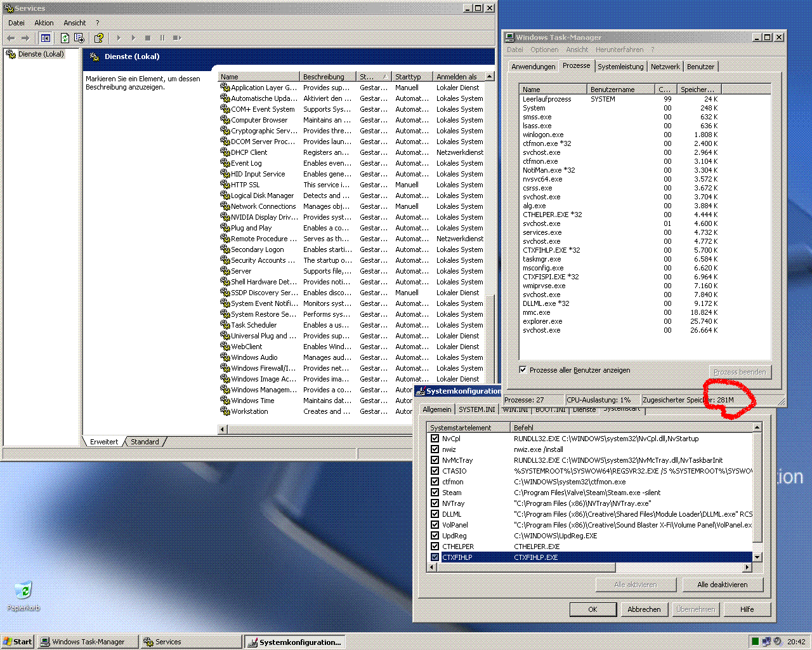Select Dienste (Lokal) tree node

pos(41,54)
